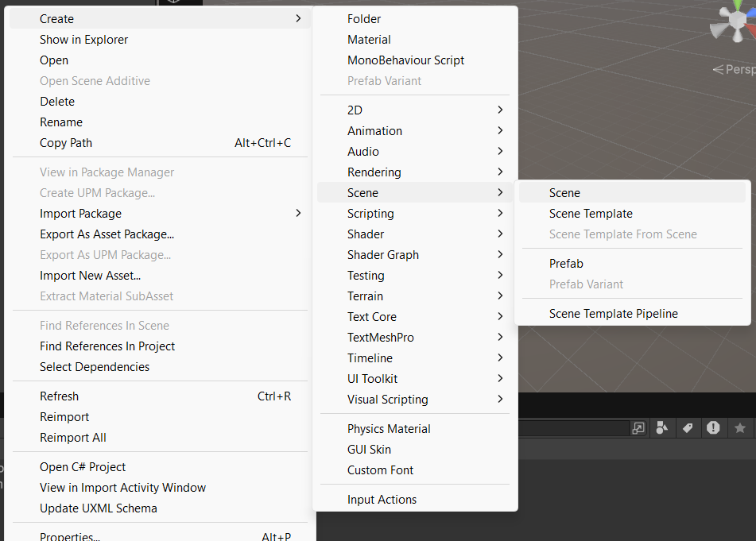
Task: Click the Search by Label tag icon
Action: (688, 427)
